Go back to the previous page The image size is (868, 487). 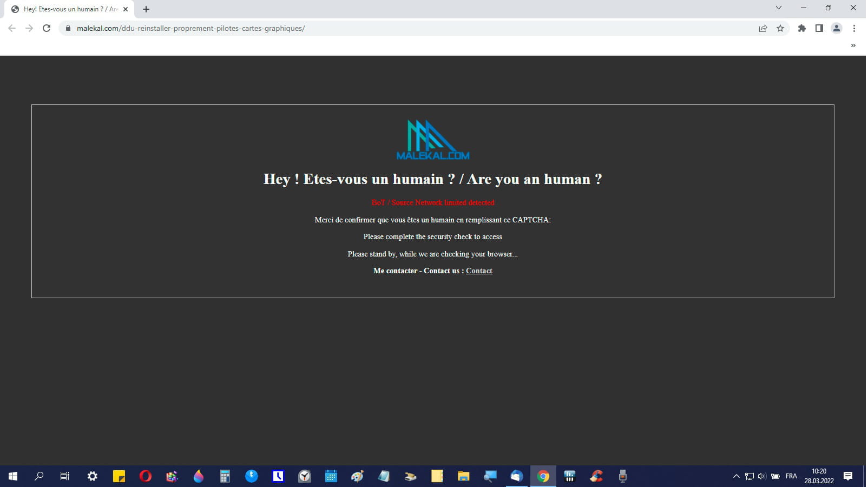(12, 28)
